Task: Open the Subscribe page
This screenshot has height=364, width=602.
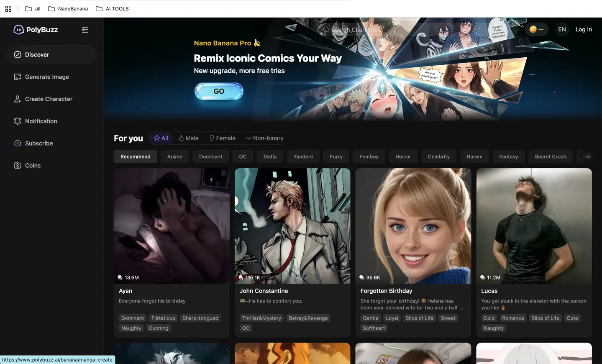Action: click(38, 144)
